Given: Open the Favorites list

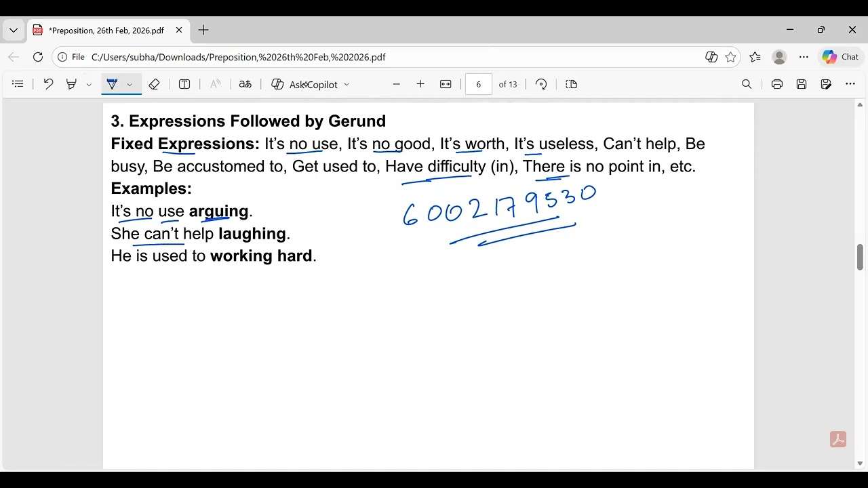Looking at the screenshot, I should point(755,58).
